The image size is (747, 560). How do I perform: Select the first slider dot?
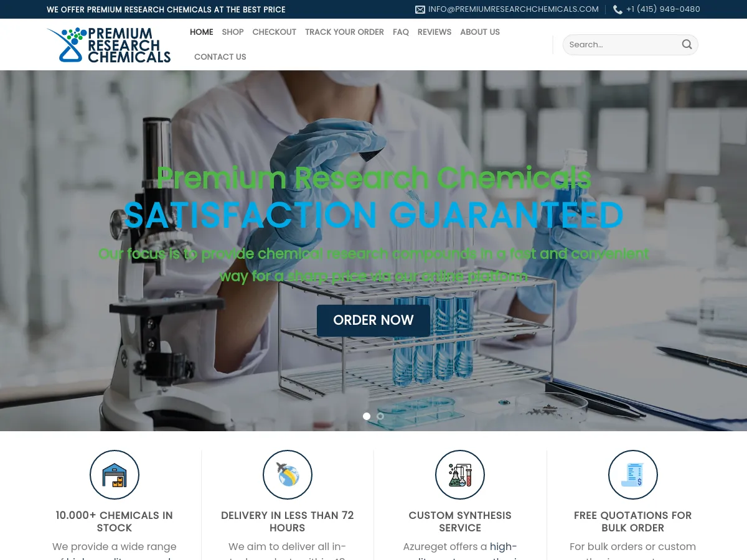[x=367, y=416]
